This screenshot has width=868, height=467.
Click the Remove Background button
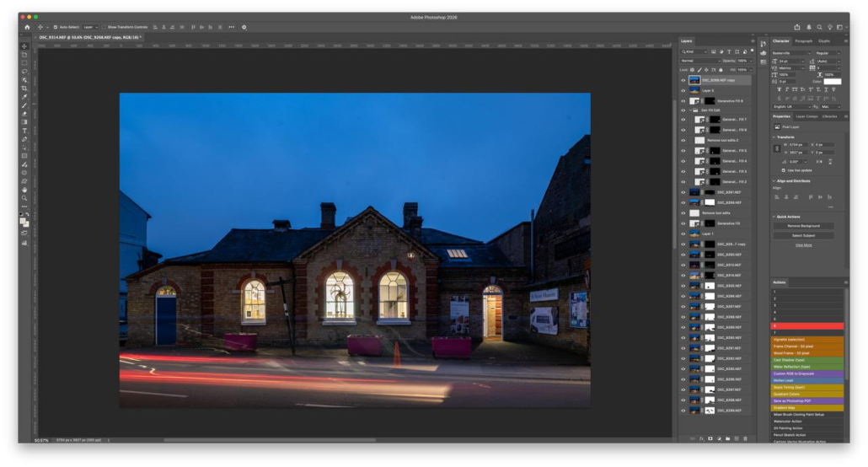click(803, 226)
